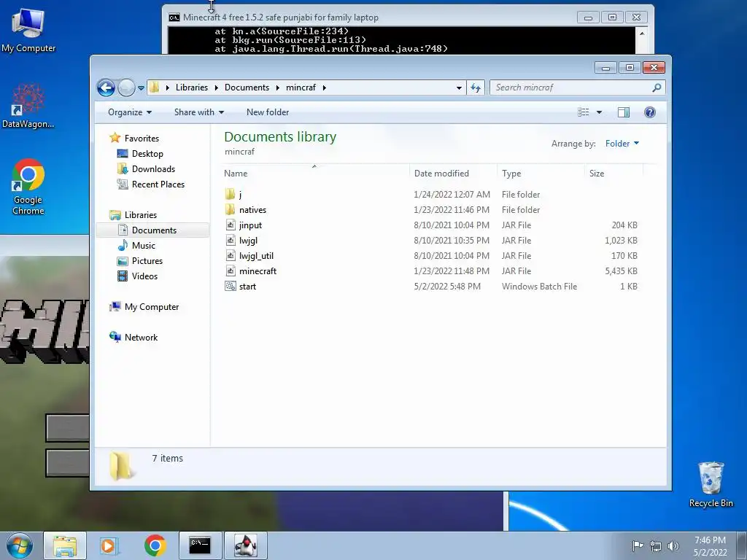Open My Computer desktop icon
The image size is (747, 560).
click(28, 31)
